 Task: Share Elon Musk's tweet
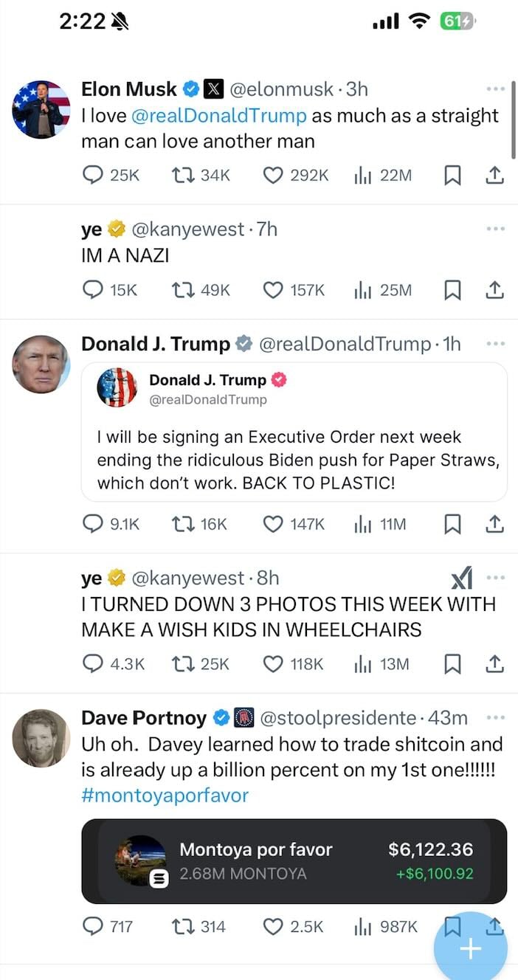[x=495, y=175]
